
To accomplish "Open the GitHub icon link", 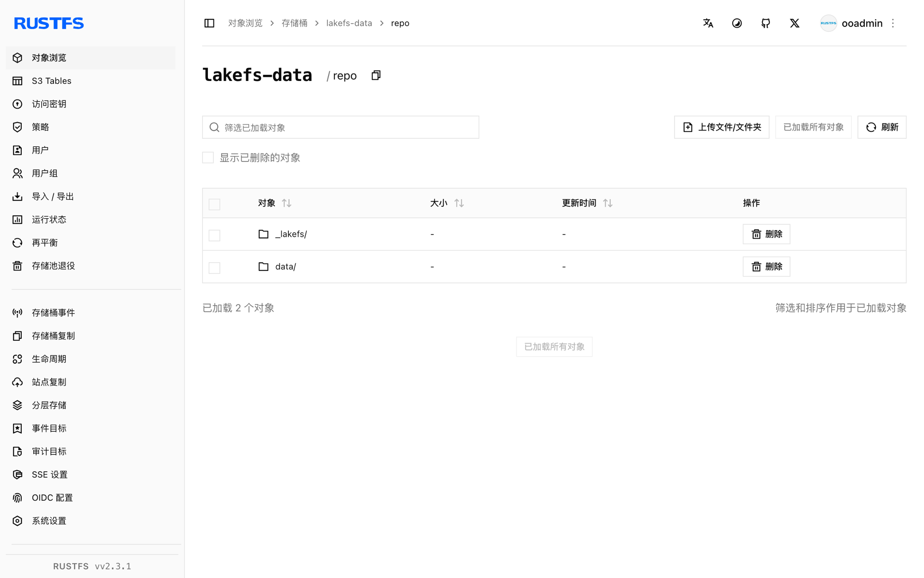I will click(766, 23).
